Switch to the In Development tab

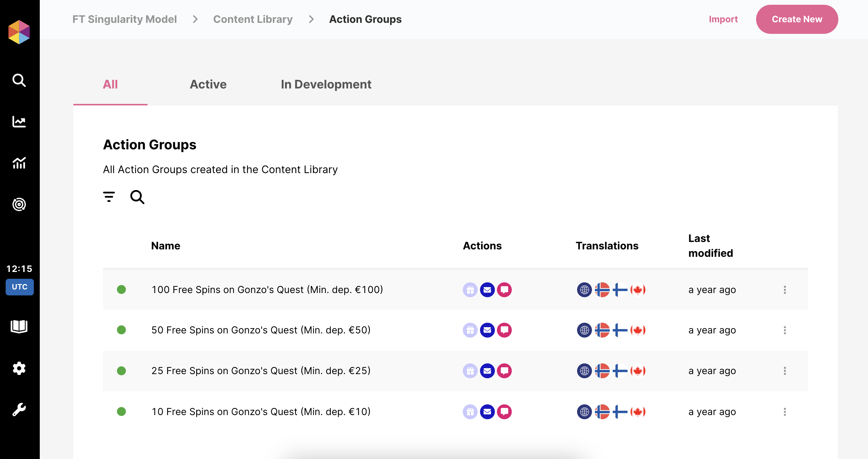click(x=326, y=84)
